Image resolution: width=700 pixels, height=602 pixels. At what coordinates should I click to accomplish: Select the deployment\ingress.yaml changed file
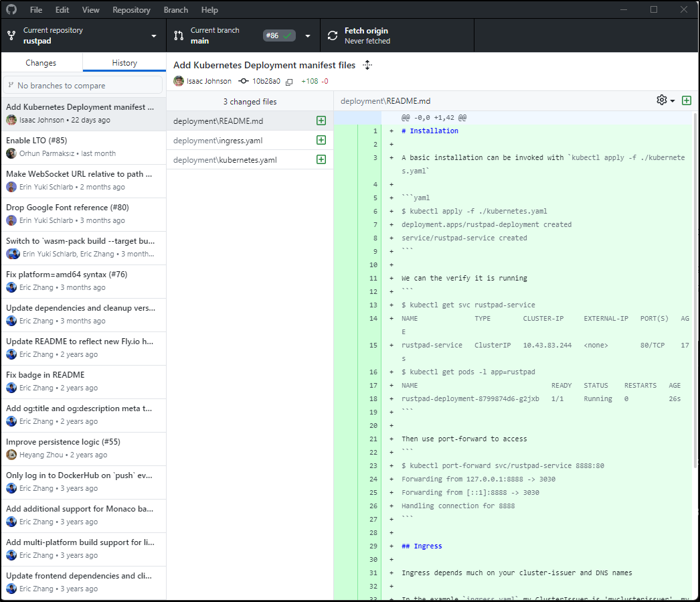coord(250,140)
